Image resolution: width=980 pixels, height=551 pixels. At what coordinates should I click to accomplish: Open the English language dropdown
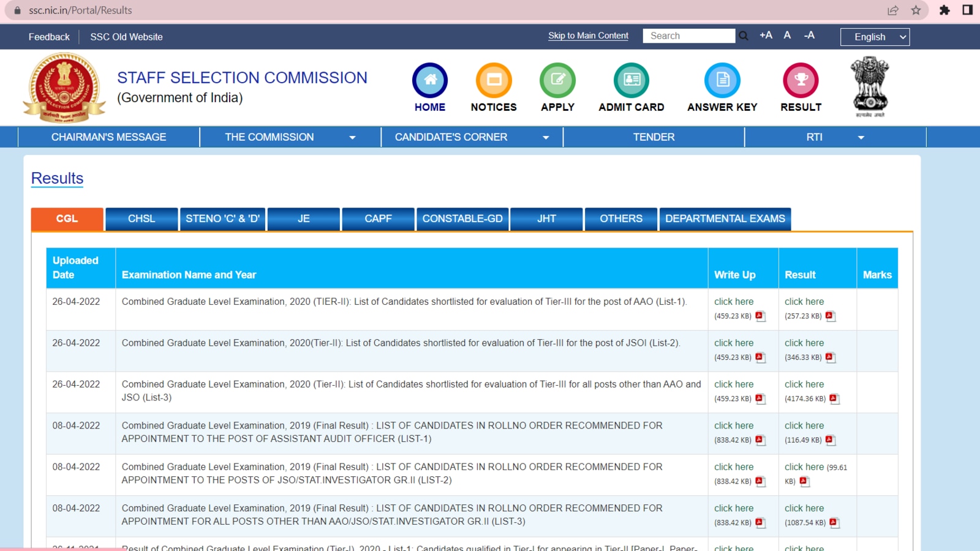(x=875, y=37)
